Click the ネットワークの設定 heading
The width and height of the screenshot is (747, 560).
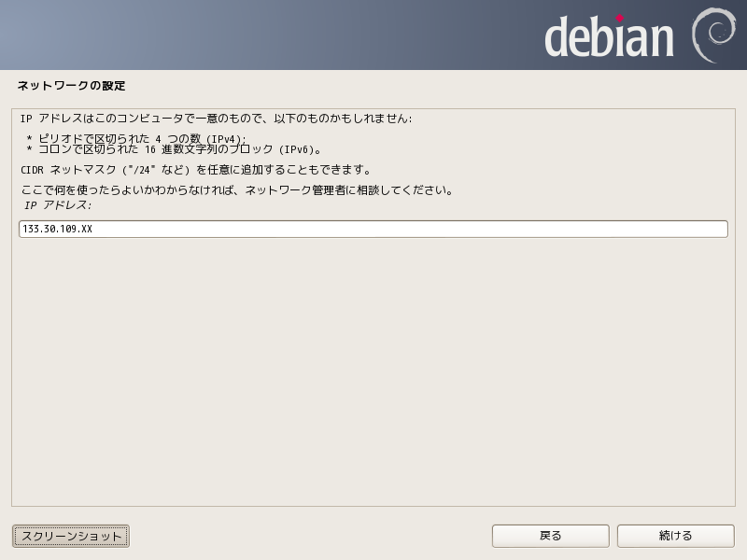tap(71, 86)
